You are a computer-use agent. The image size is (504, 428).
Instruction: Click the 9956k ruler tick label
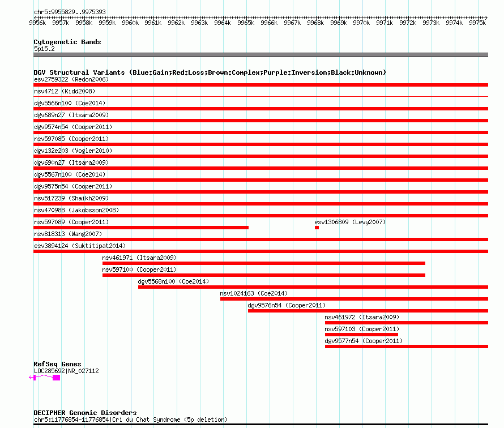tap(37, 23)
